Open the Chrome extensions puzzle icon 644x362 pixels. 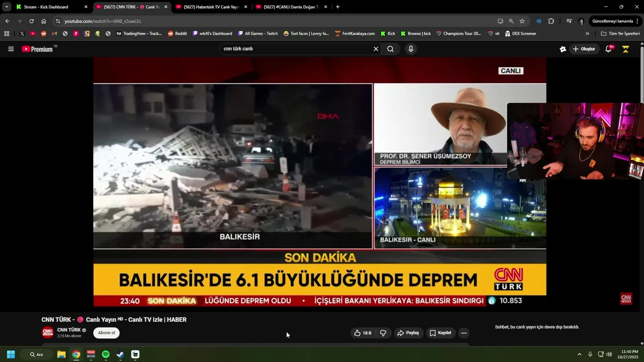click(551, 21)
